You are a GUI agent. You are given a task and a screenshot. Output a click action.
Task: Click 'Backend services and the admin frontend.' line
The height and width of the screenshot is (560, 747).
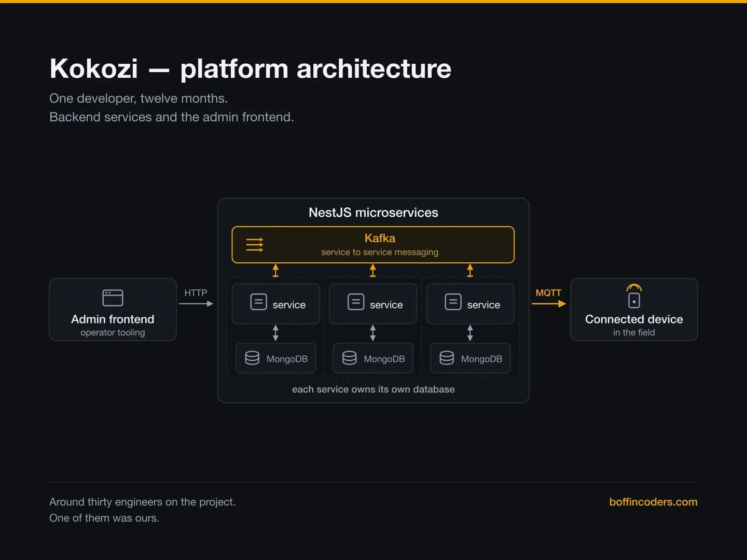[x=172, y=117]
